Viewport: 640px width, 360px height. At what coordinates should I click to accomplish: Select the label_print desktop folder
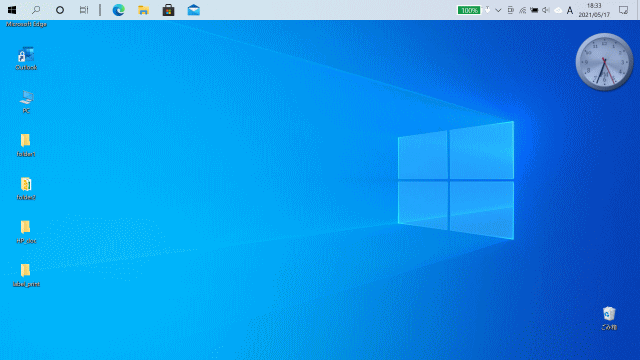[26, 276]
